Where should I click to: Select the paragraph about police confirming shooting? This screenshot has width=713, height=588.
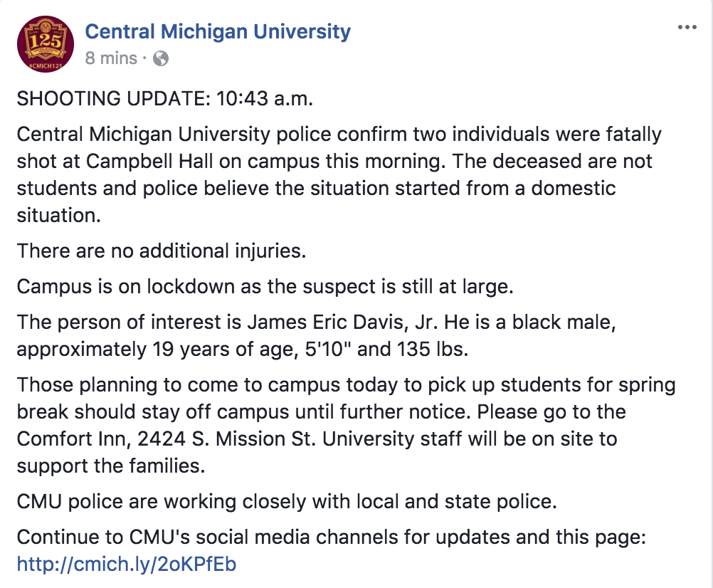tap(339, 174)
